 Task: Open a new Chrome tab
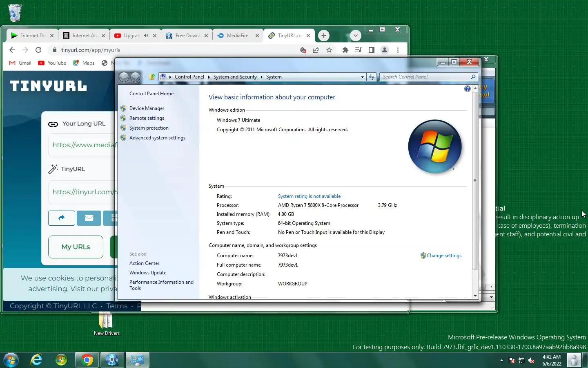coord(324,36)
